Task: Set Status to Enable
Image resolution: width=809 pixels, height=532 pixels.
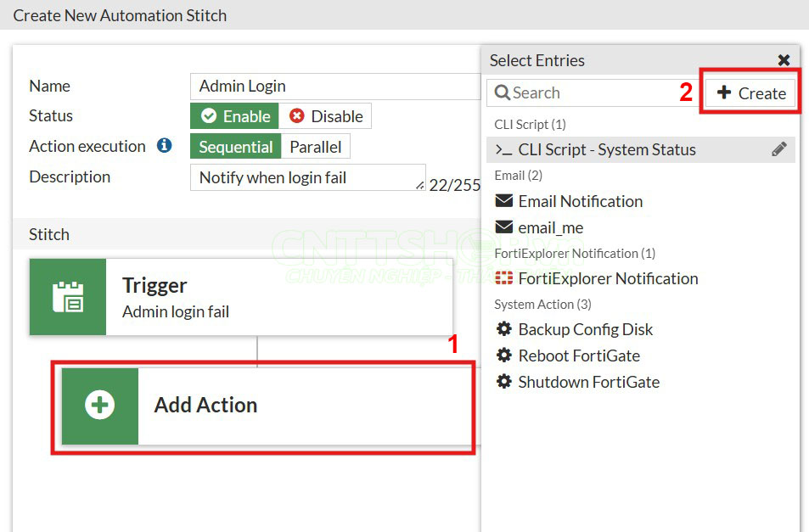Action: click(x=235, y=116)
